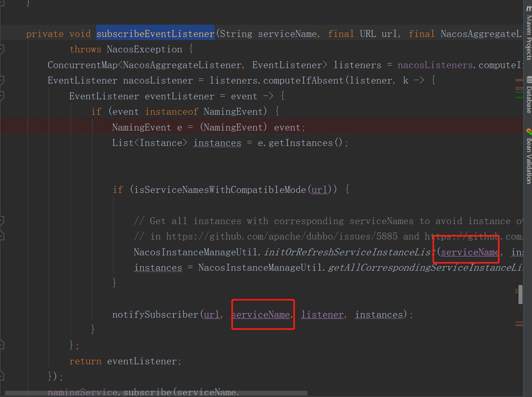Click underlined 'url' inside isServiceNamesWithCompatibleMode
The height and width of the screenshot is (397, 532).
coord(319,190)
